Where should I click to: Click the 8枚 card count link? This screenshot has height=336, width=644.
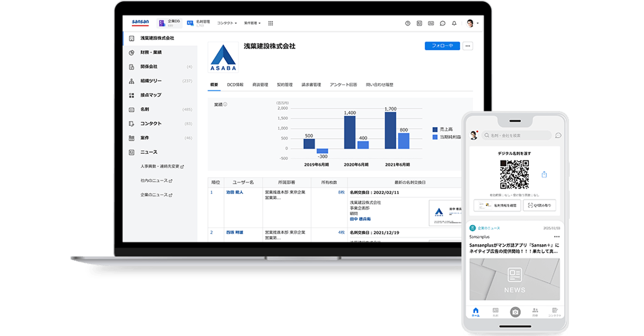pos(341,192)
